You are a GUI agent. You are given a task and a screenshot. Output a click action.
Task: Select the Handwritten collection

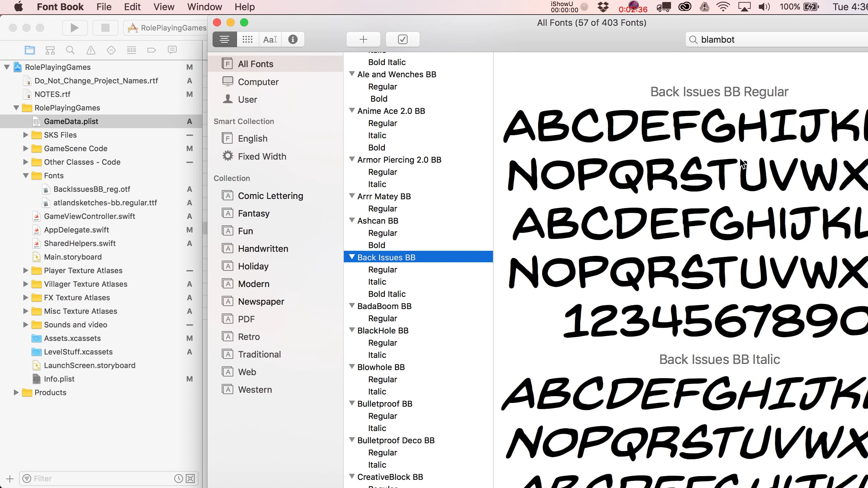[x=275, y=248]
